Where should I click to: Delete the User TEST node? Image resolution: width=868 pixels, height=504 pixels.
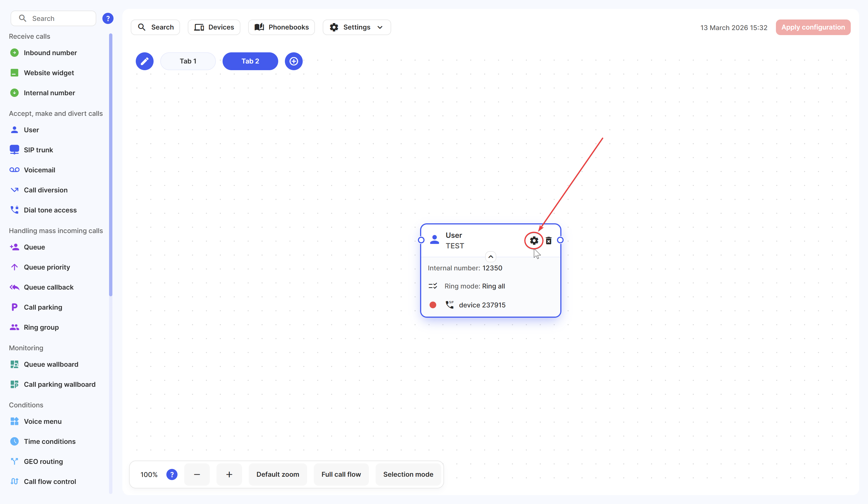(549, 240)
